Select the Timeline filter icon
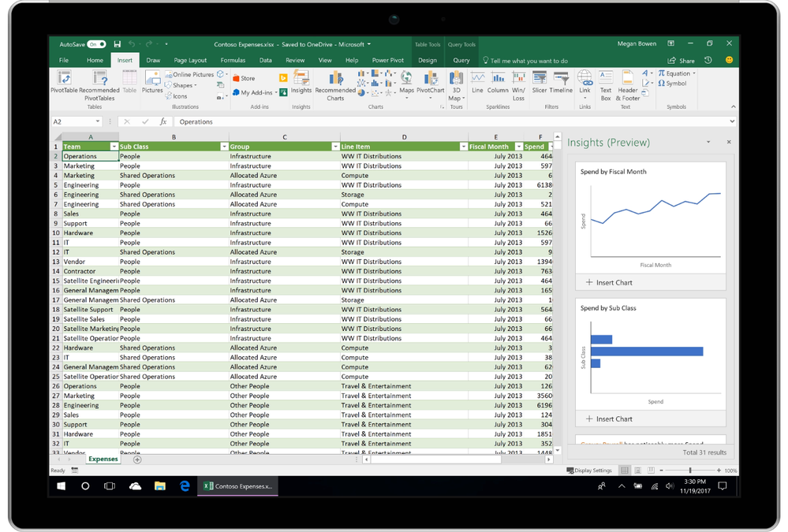The height and width of the screenshot is (532, 788). click(x=561, y=82)
